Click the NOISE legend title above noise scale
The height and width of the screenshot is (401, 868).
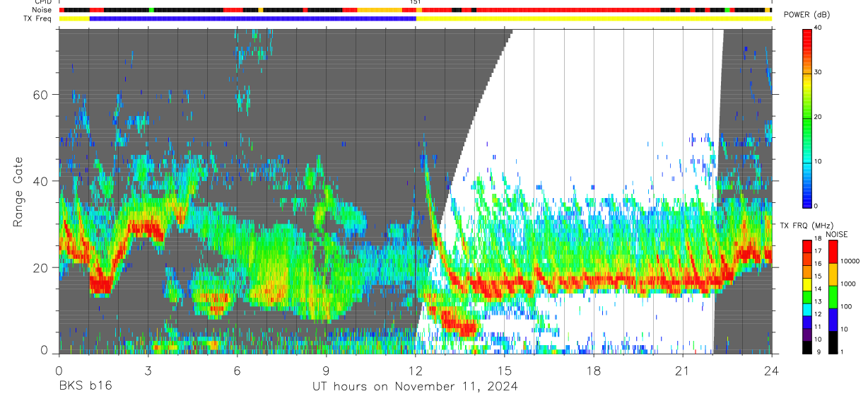click(x=836, y=234)
